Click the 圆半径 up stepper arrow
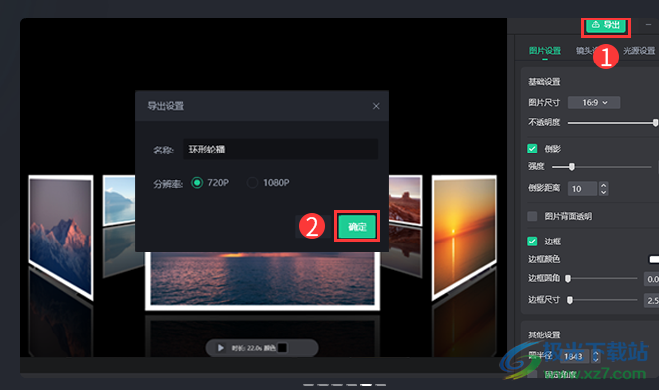 596,353
